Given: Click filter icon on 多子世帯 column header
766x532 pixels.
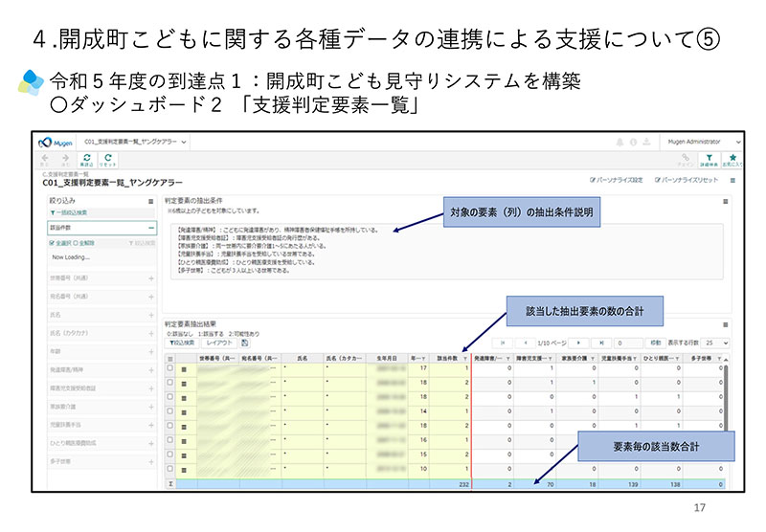Looking at the screenshot, I should tap(719, 359).
